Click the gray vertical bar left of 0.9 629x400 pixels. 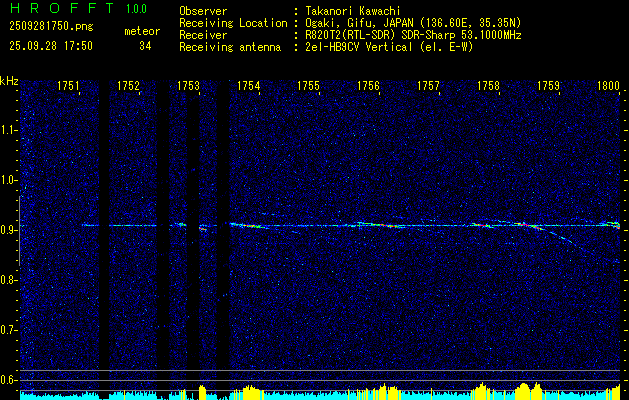pos(20,231)
